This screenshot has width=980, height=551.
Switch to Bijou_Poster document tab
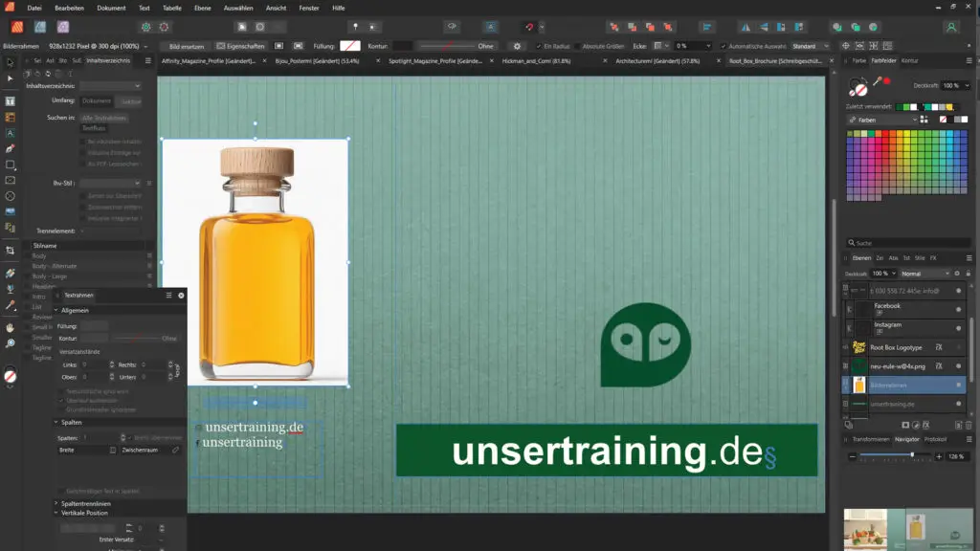[318, 61]
